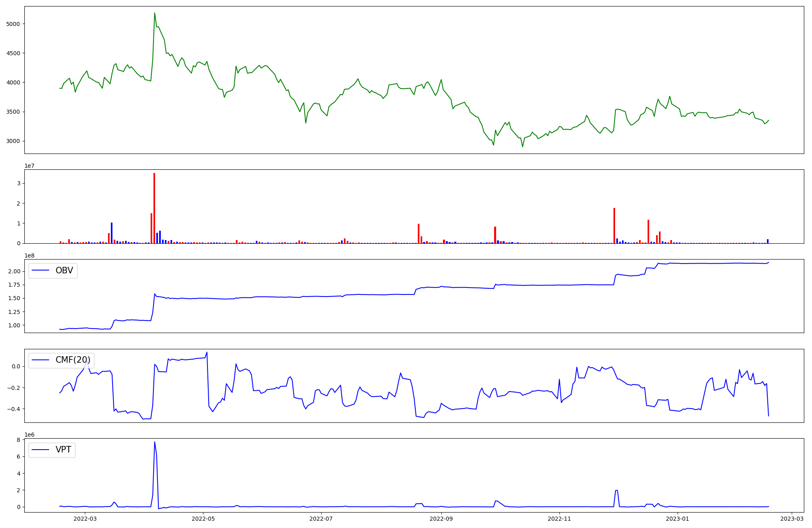Click the 2023-03 x-axis label
Viewport: 812px width, 528px height.
tap(792, 519)
